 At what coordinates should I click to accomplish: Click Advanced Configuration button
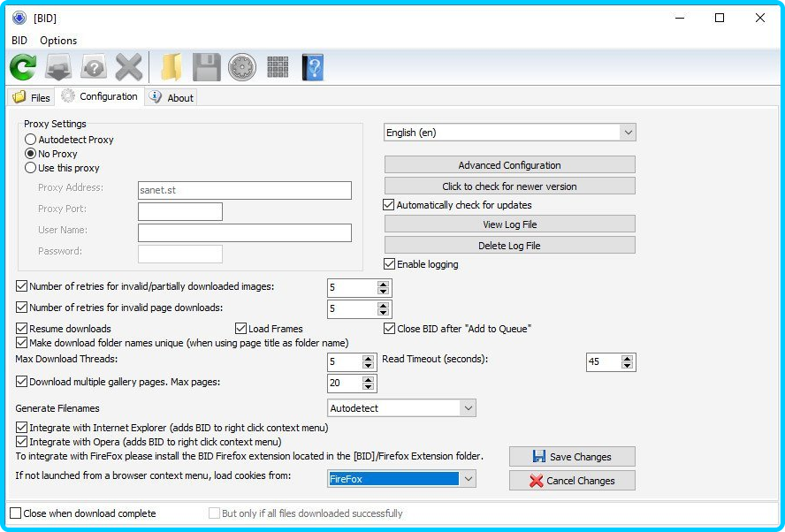[x=510, y=164]
